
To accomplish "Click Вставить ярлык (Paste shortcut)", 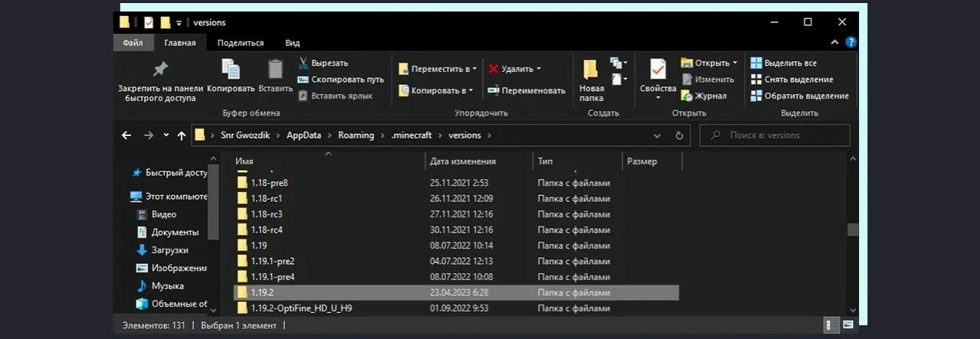I will click(x=336, y=96).
